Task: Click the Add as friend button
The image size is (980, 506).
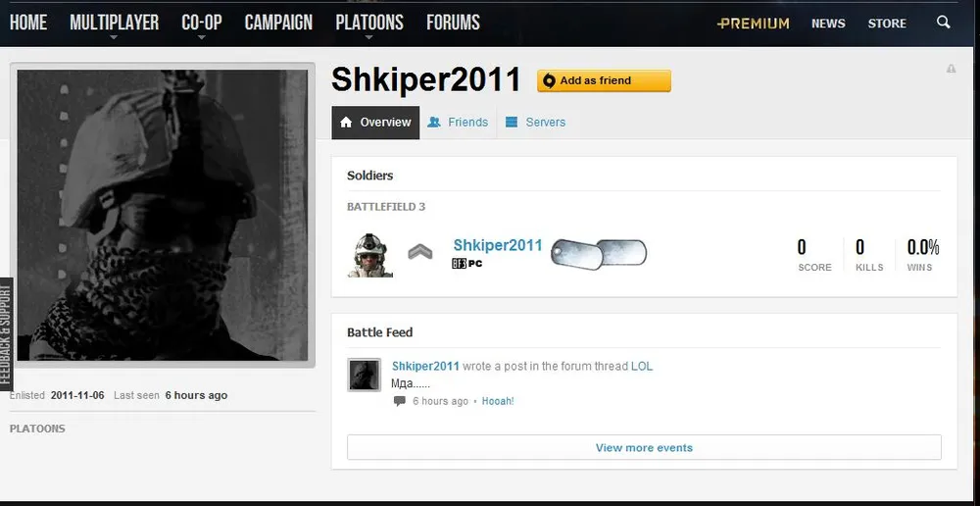Action: (604, 80)
